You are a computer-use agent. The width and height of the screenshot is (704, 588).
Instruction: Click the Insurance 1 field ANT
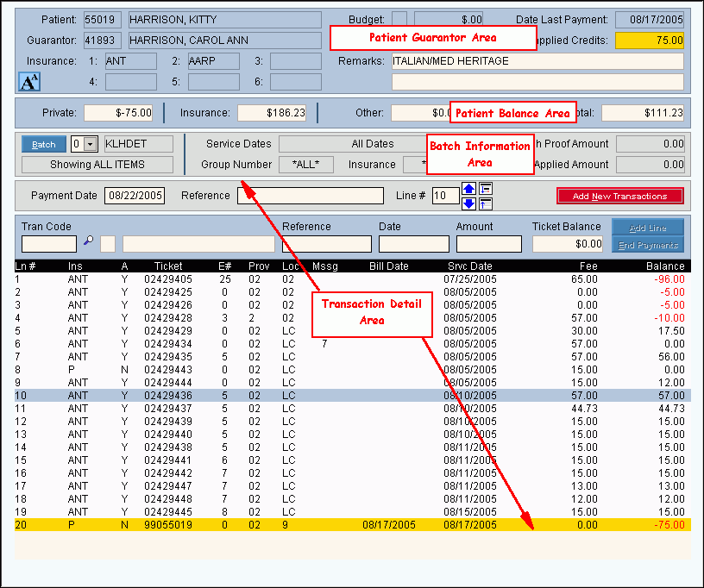point(130,61)
